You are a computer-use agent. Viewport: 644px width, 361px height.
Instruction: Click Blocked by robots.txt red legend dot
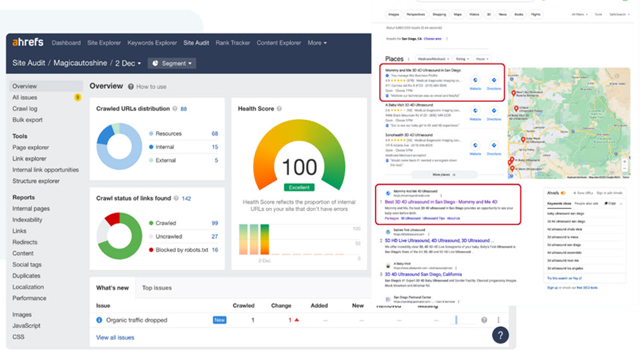(x=151, y=250)
